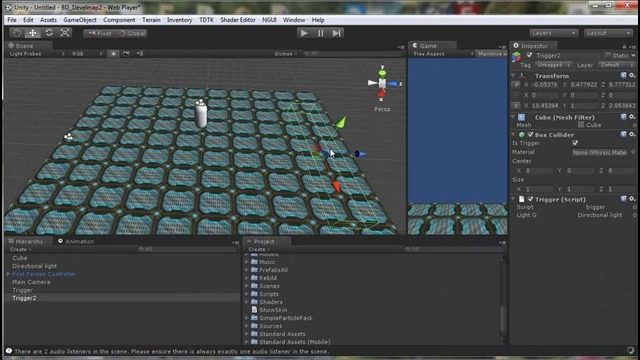
Task: Open the Layers dropdown
Action: tap(553, 33)
